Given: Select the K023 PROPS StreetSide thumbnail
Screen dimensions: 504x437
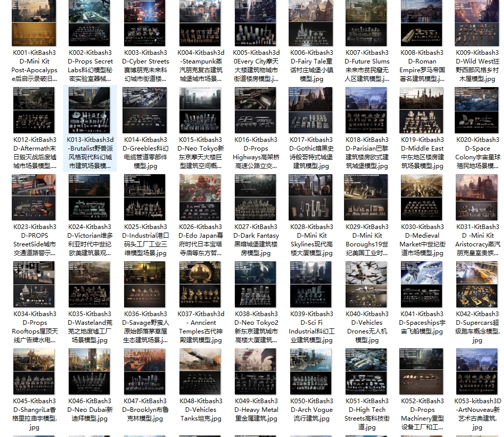Looking at the screenshot, I should point(34,197).
